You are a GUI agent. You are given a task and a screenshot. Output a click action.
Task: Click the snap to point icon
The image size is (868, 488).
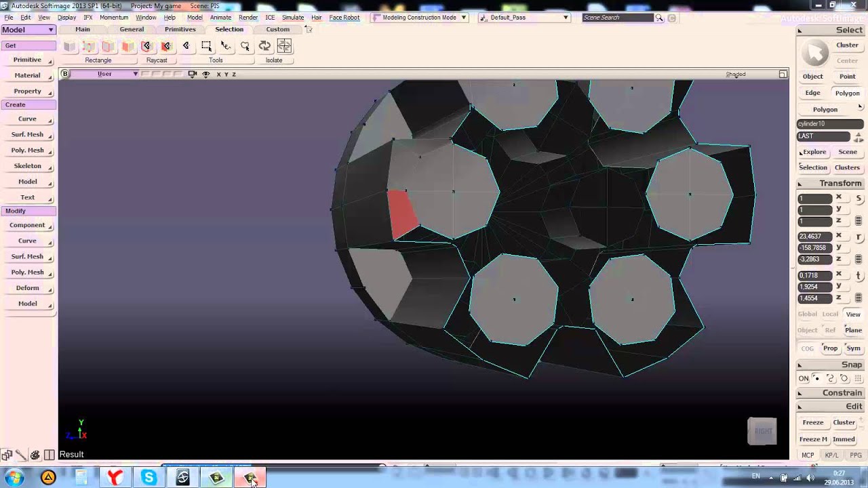tap(816, 378)
